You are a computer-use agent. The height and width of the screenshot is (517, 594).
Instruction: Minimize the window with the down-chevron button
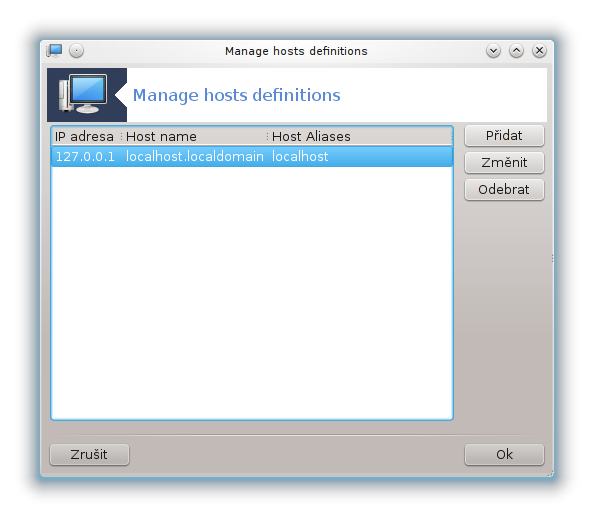coord(493,50)
